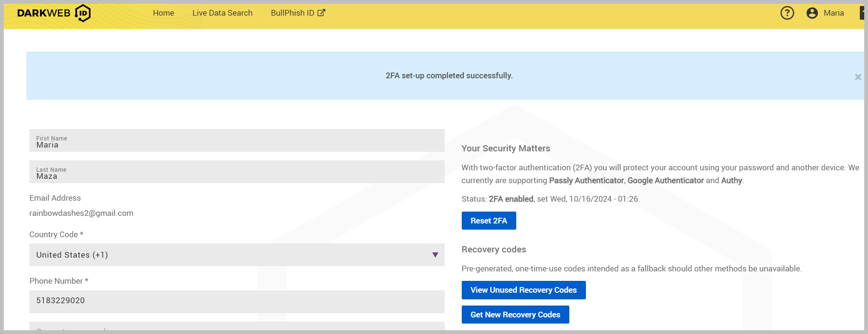
Task: Click the Dark Web ID logo
Action: click(x=54, y=13)
